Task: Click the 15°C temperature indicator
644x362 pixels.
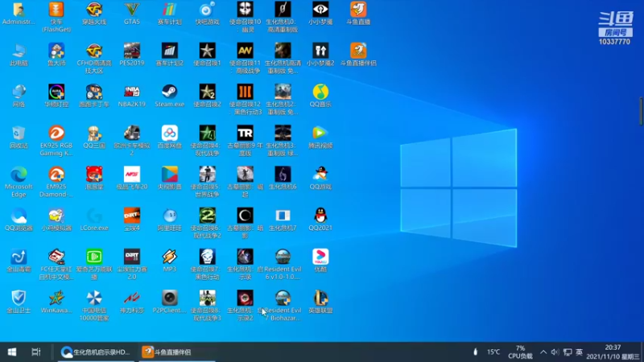Action: click(x=493, y=352)
